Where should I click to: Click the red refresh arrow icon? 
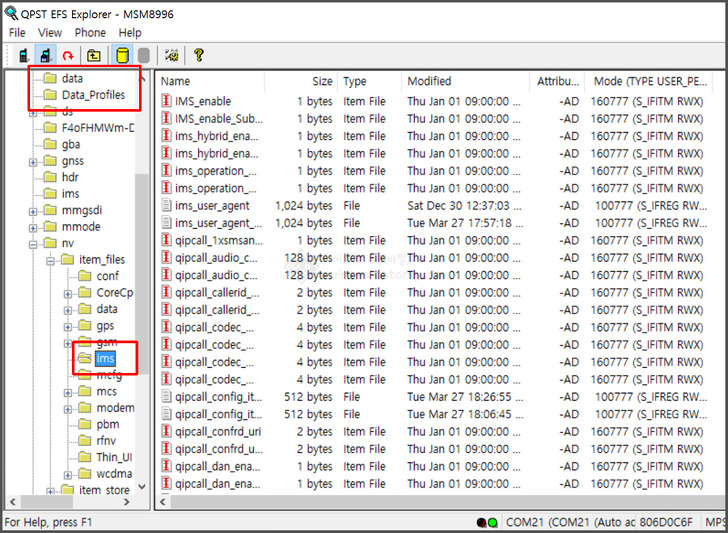point(68,56)
